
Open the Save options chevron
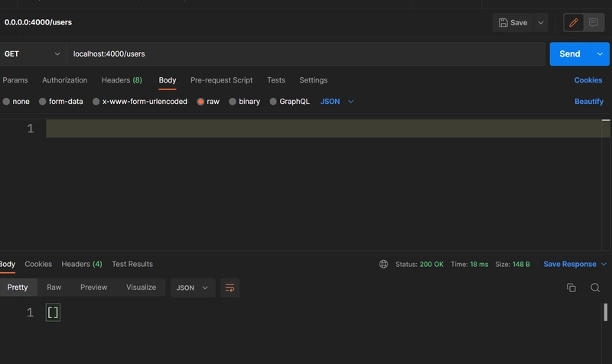point(541,23)
